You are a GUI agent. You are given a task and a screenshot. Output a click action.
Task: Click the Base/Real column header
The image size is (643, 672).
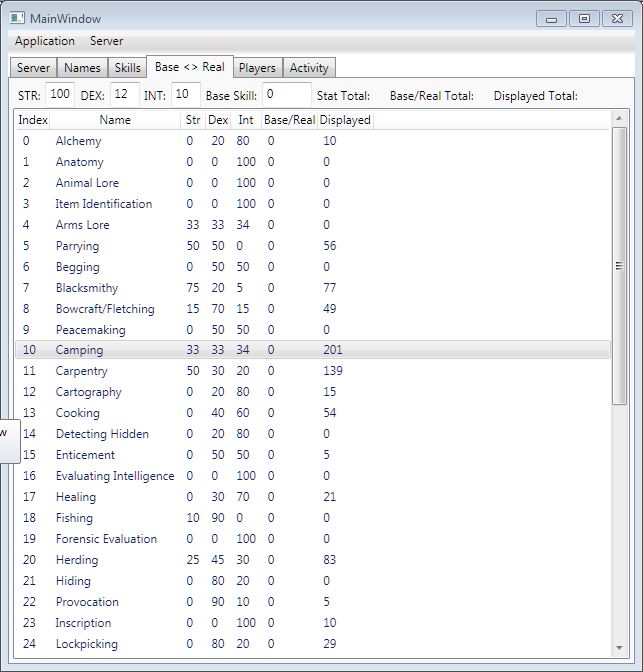tap(289, 120)
